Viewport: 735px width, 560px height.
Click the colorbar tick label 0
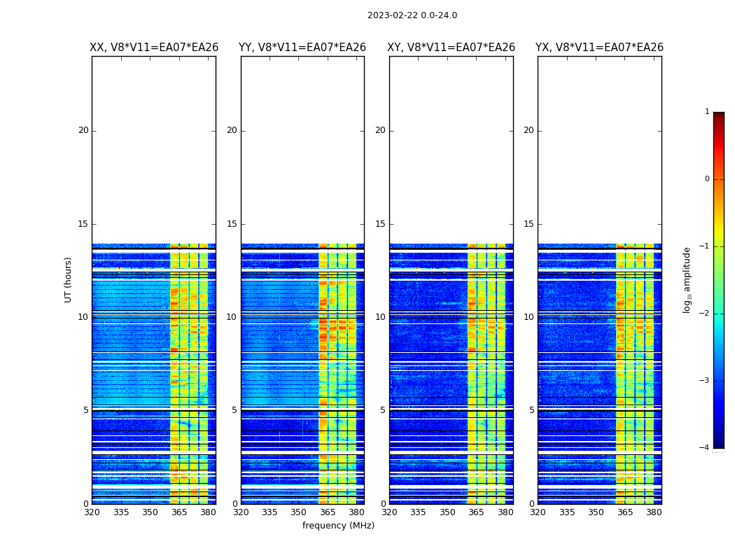pyautogui.click(x=706, y=179)
